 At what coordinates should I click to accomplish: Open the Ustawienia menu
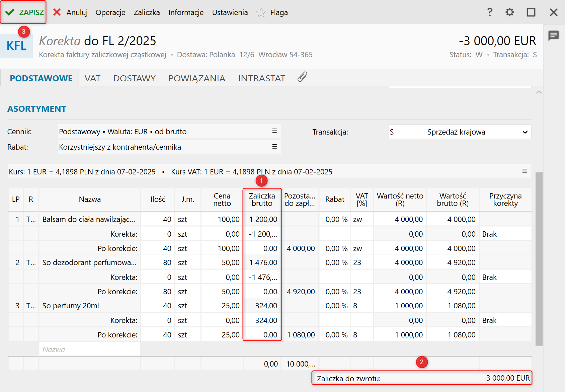[x=230, y=12]
